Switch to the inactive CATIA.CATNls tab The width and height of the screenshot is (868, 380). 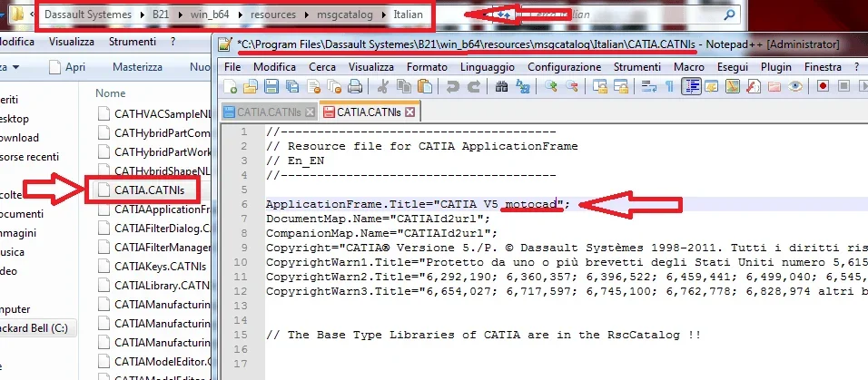click(268, 112)
